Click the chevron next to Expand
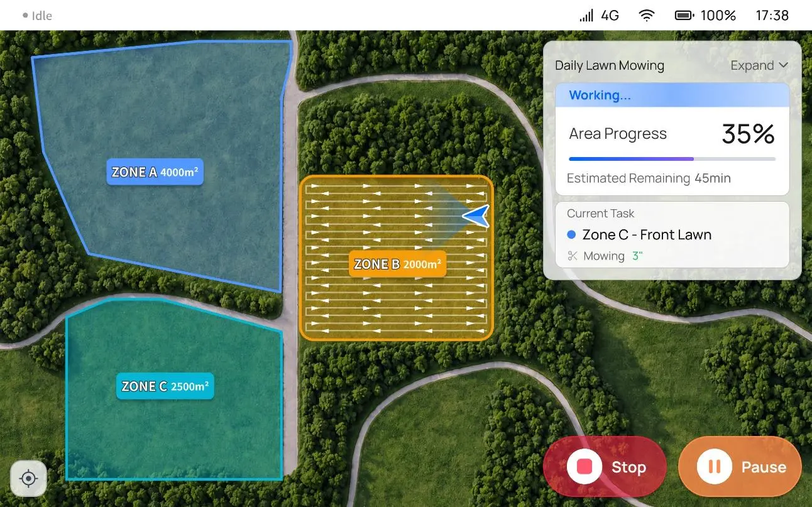Viewport: 812px width, 507px height. 783,65
